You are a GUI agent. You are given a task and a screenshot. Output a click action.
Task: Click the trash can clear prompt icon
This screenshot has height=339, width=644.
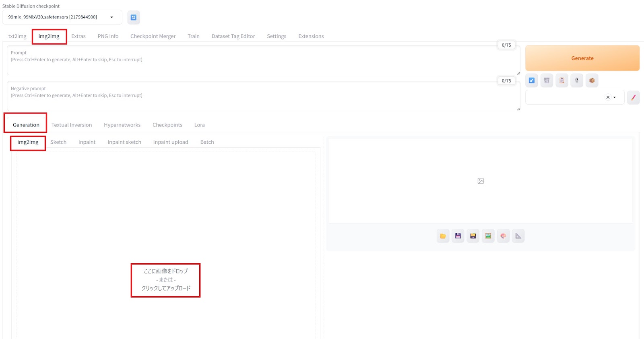point(547,81)
